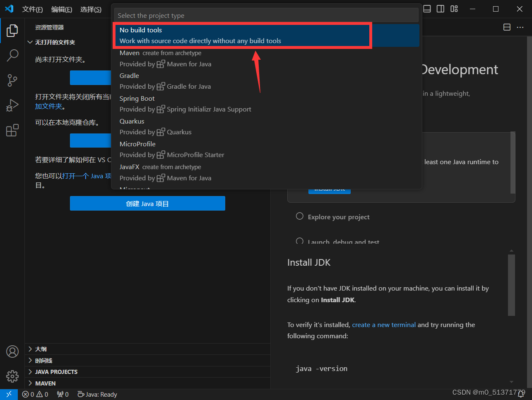Click the Install JDK description scrollbar
532x400 pixels.
(512, 285)
